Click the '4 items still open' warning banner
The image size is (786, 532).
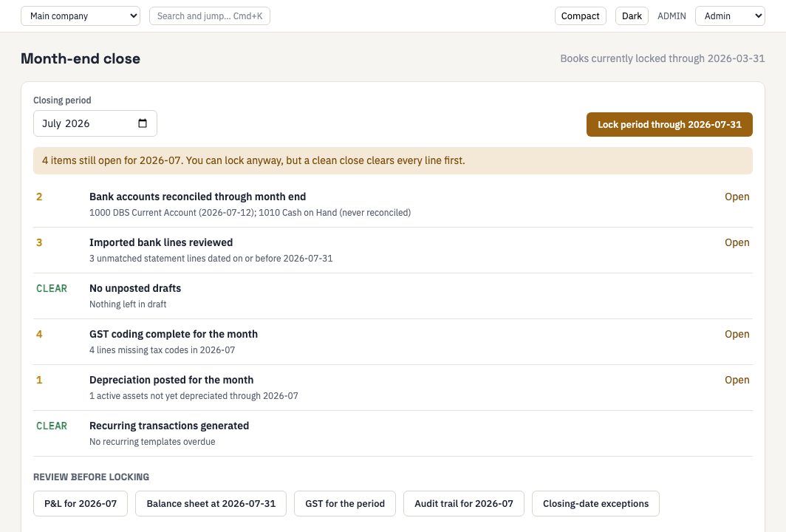point(392,161)
